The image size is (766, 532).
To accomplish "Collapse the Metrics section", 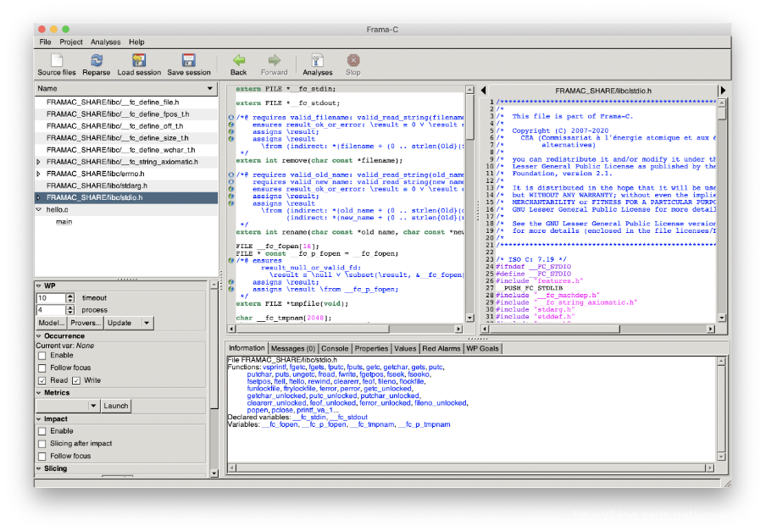I will tap(39, 393).
